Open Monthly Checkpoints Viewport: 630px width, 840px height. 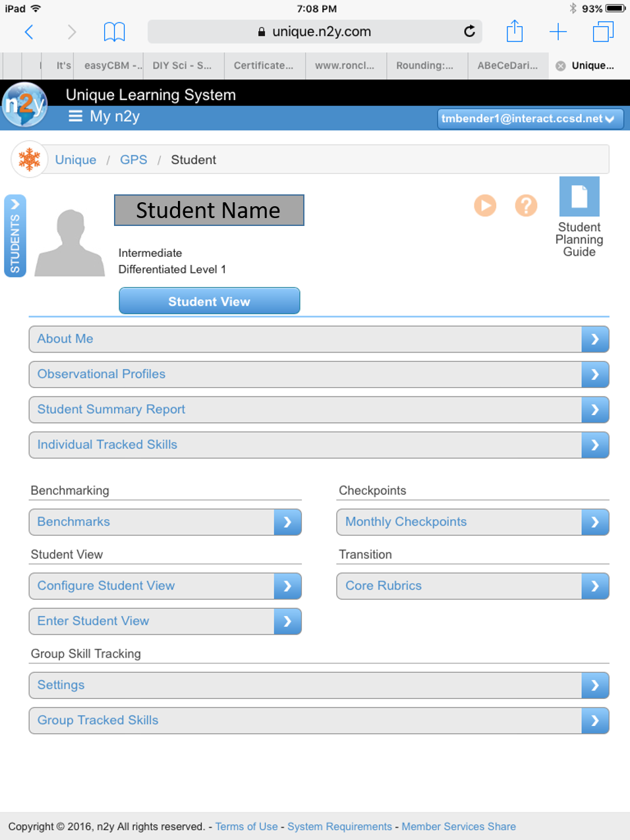tap(471, 522)
